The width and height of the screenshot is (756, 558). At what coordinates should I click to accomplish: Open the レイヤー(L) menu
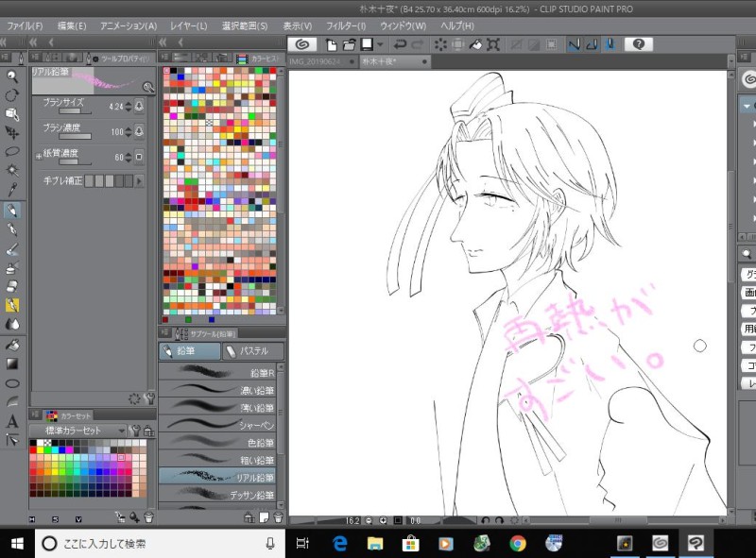tap(188, 26)
